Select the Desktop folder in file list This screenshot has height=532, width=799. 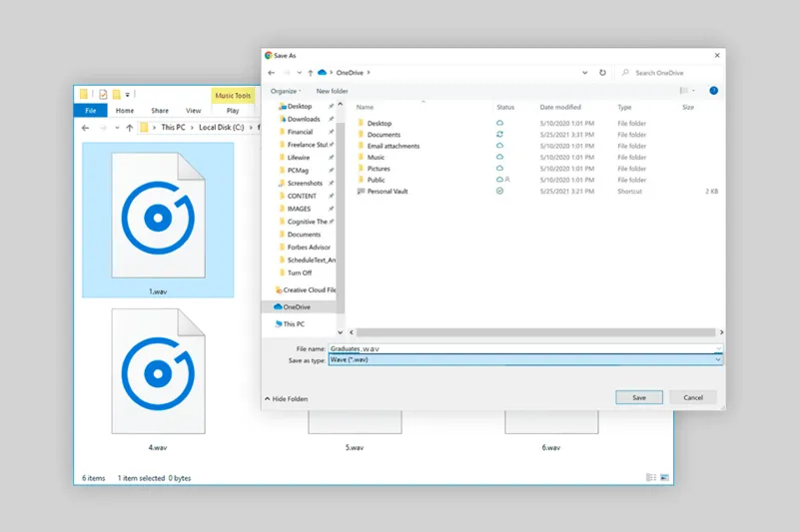click(x=380, y=123)
